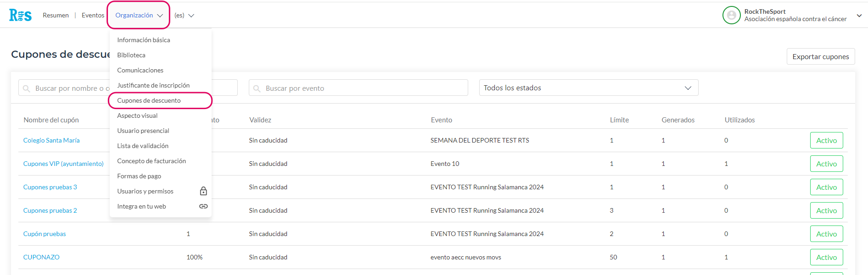868x275 pixels.
Task: Expand the account menu chevron at top right
Action: [859, 16]
